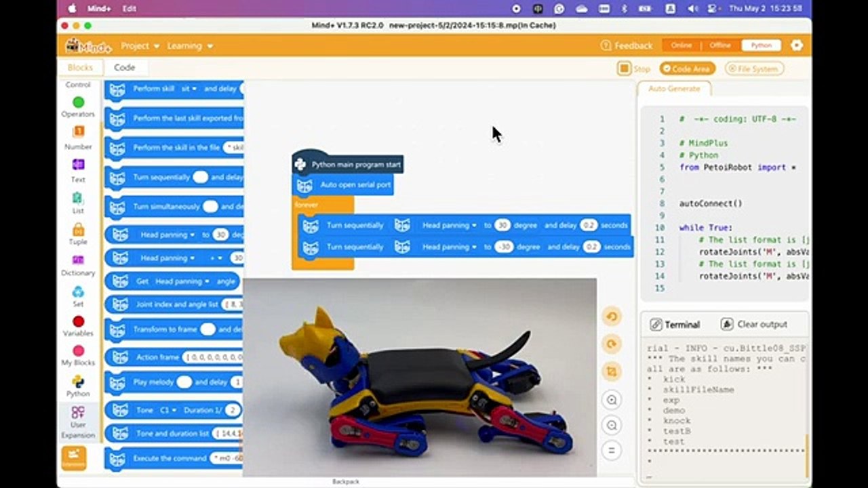Select the My Blocks category icon
Image resolution: width=868 pixels, height=488 pixels.
pos(78,351)
